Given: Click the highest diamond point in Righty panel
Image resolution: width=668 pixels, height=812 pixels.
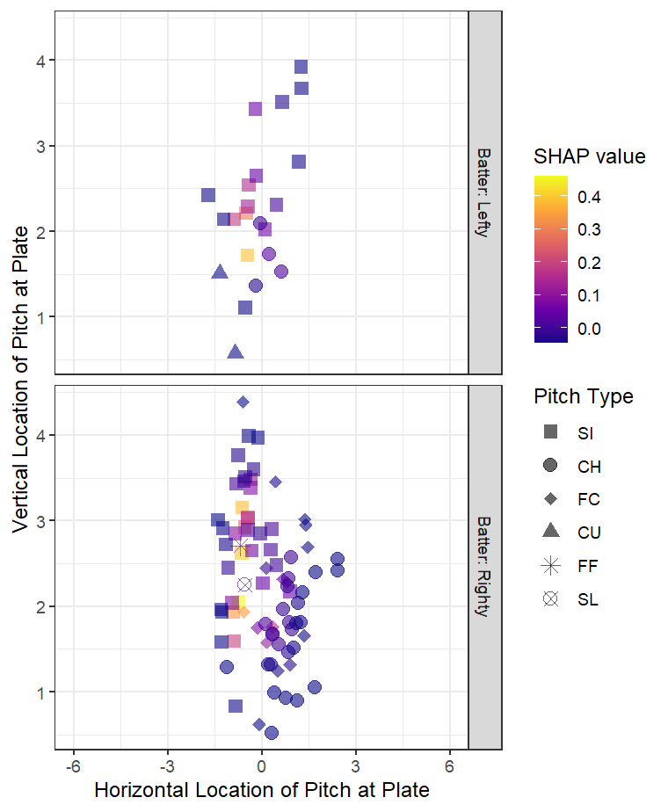Looking at the screenshot, I should [x=243, y=402].
